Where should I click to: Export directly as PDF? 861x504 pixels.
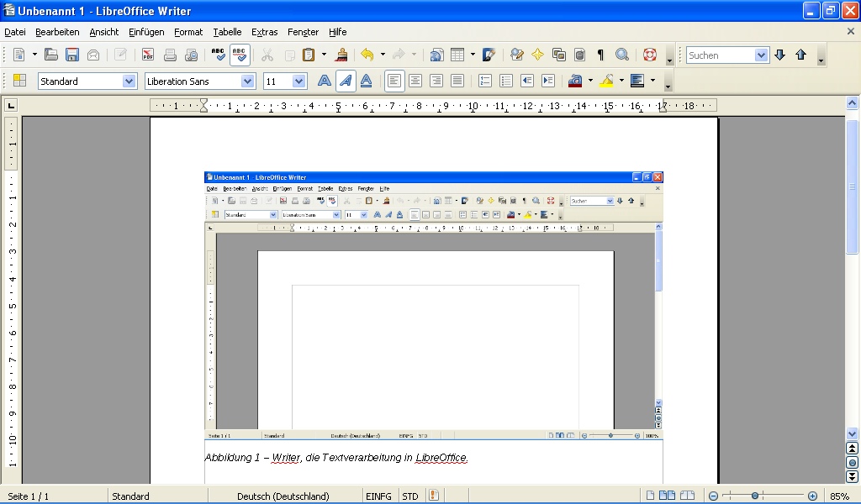(x=148, y=55)
